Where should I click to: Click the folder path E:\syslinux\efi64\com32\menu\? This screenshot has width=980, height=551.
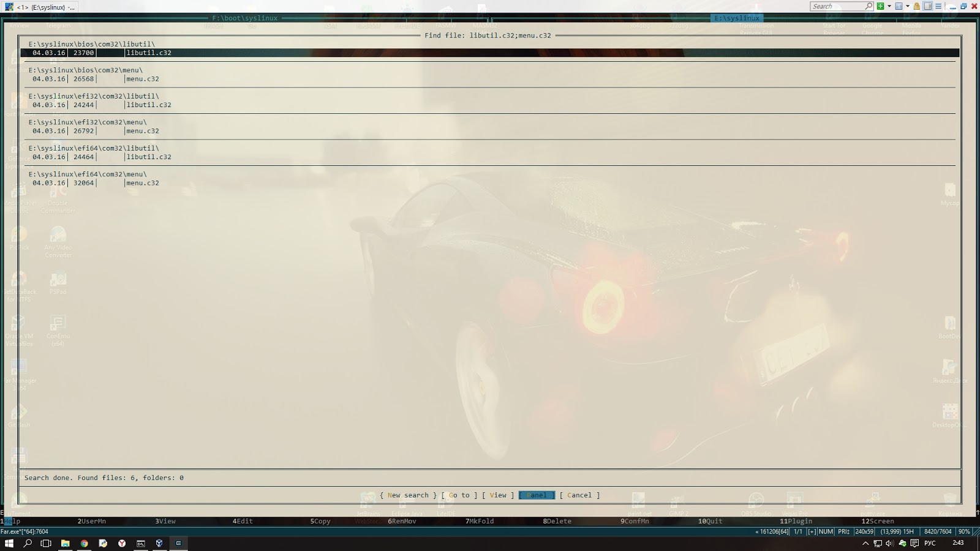88,174
